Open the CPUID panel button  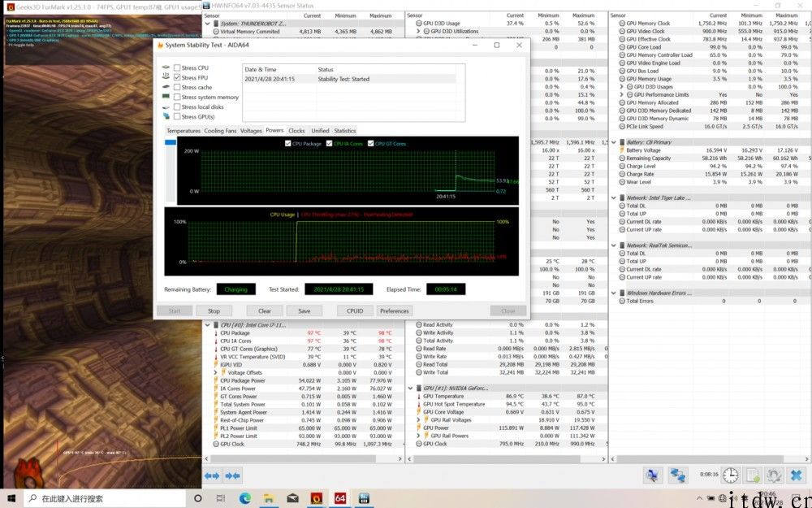point(355,311)
